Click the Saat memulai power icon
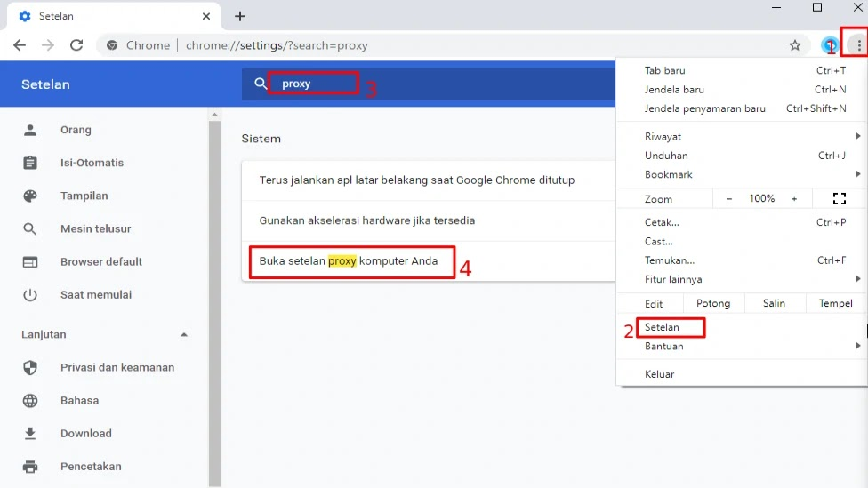Image resolution: width=868 pixels, height=488 pixels. point(30,295)
